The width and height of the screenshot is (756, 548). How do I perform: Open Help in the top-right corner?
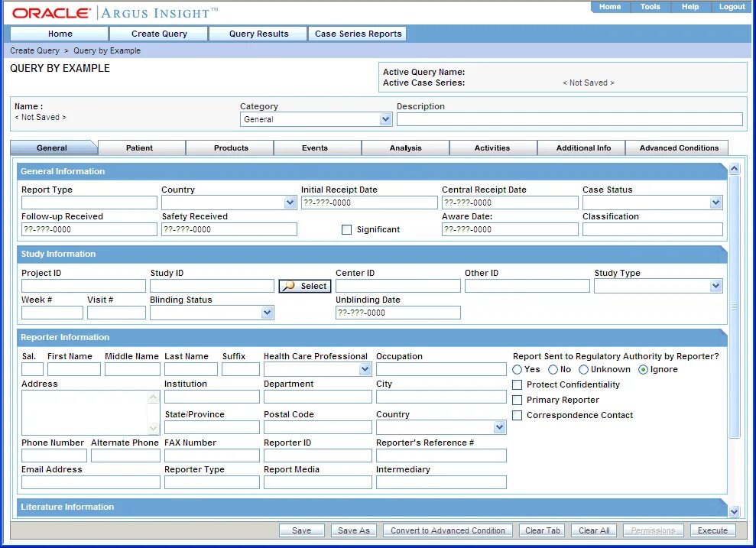[690, 7]
